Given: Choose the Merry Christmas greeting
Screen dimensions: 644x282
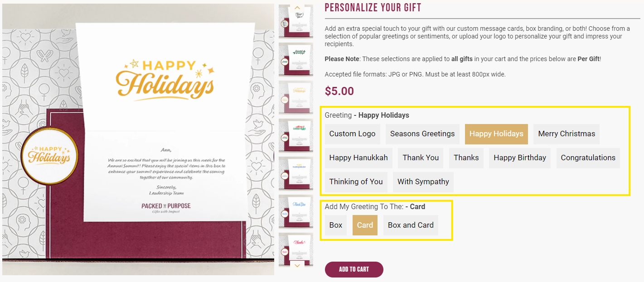Looking at the screenshot, I should point(567,134).
